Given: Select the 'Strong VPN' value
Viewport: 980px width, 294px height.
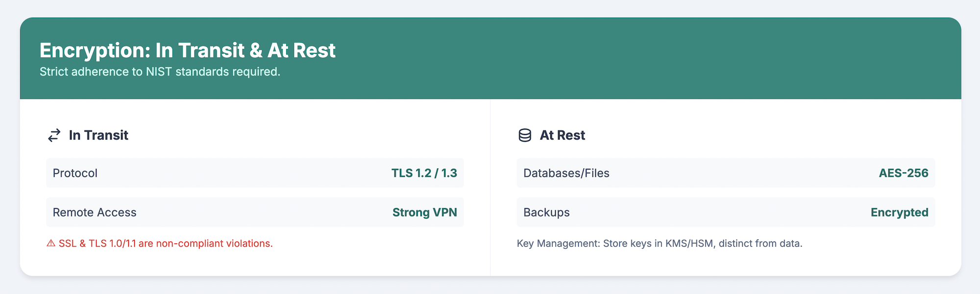Looking at the screenshot, I should tap(425, 212).
